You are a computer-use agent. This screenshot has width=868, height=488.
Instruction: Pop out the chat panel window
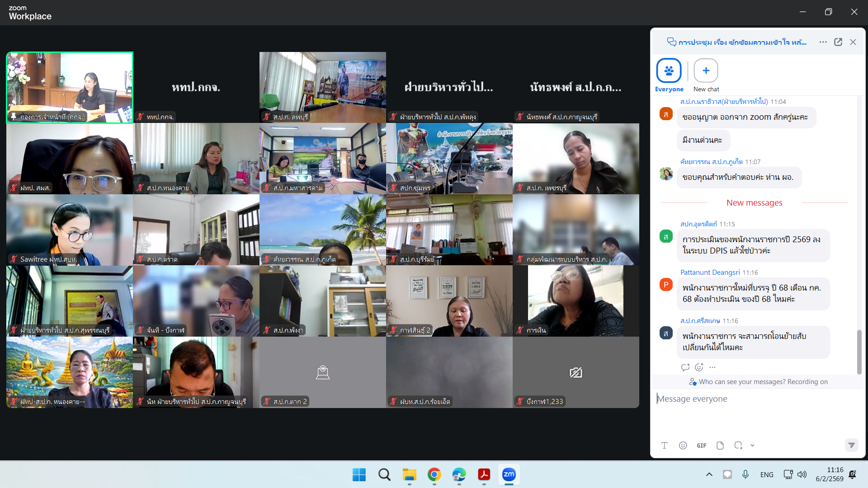point(838,42)
